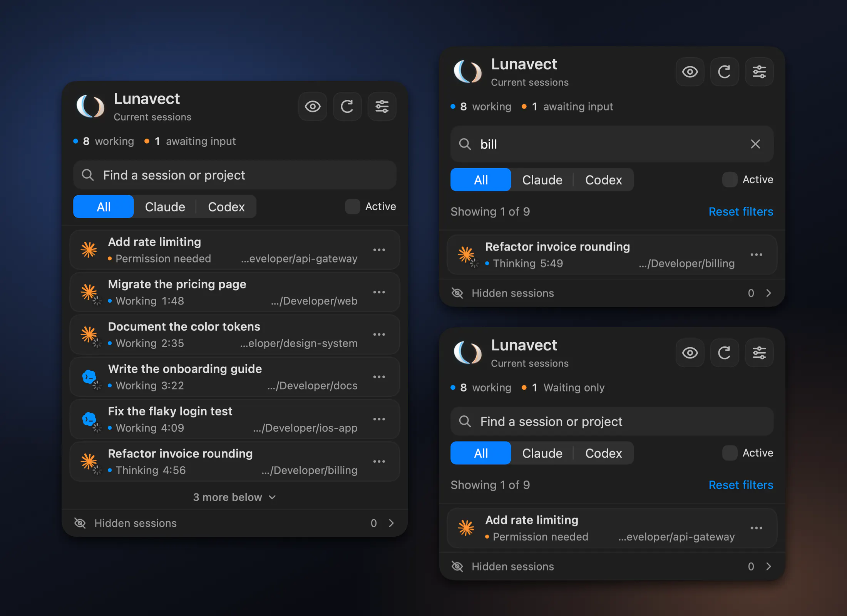Click the Codex icon of Write the onboarding guide
Image resolution: width=847 pixels, height=616 pixels.
coord(89,377)
